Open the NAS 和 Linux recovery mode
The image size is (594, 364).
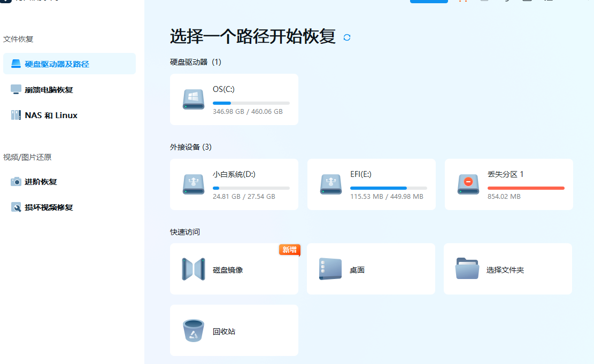pyautogui.click(x=50, y=115)
